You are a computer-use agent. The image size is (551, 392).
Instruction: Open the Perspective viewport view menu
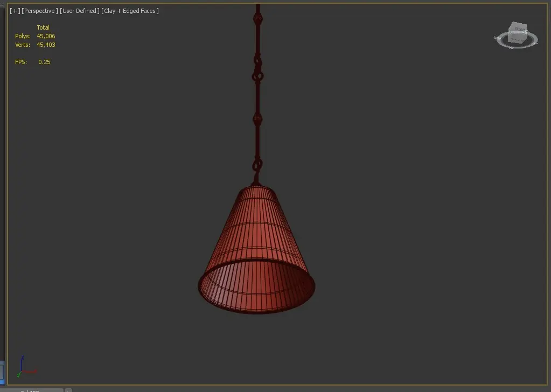40,11
